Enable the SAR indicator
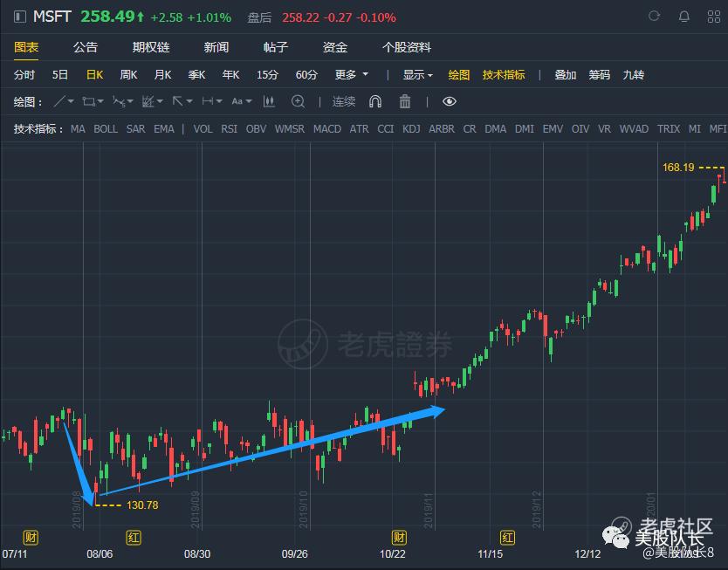Image resolution: width=728 pixels, height=570 pixels. [x=135, y=128]
